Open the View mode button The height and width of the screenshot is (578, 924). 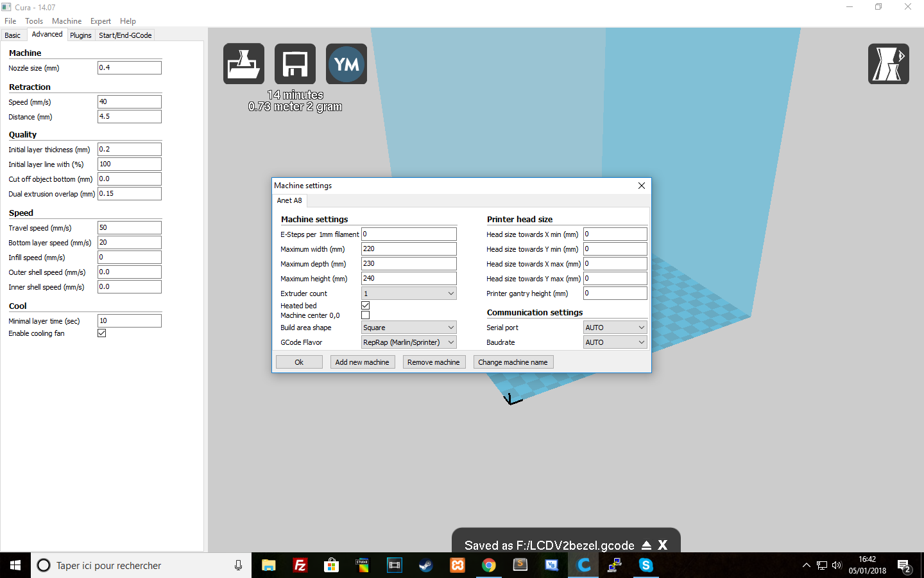[x=889, y=64]
